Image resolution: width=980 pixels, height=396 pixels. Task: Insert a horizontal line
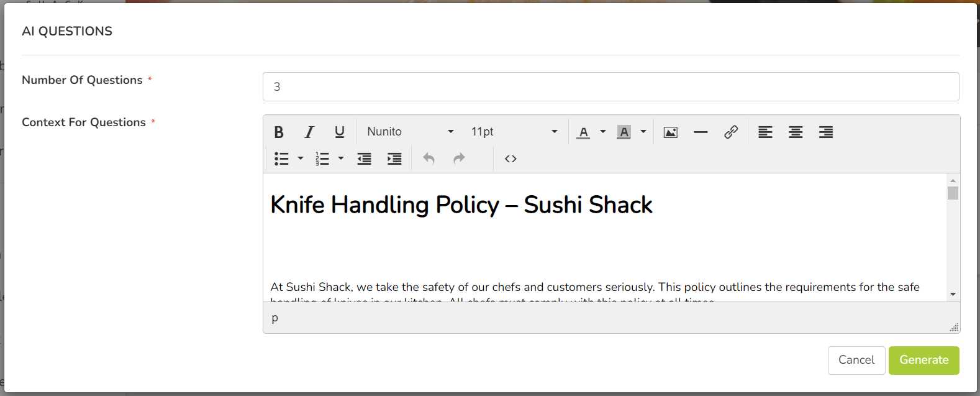click(x=701, y=132)
